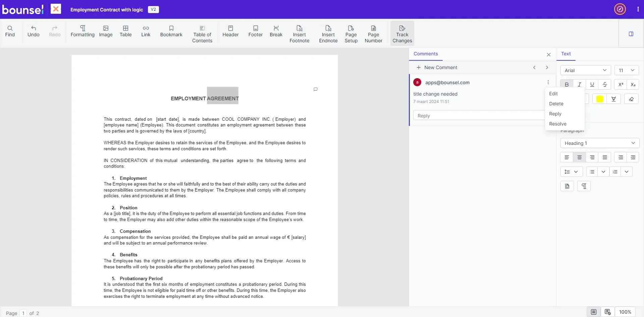Click the 100% zoom level button
Viewport: 644px width, 317px height.
(625, 312)
